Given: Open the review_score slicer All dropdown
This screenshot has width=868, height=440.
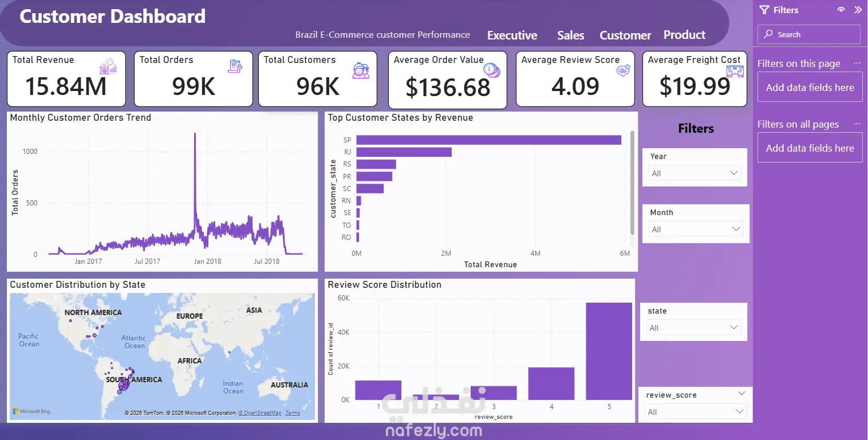Looking at the screenshot, I should 695,411.
